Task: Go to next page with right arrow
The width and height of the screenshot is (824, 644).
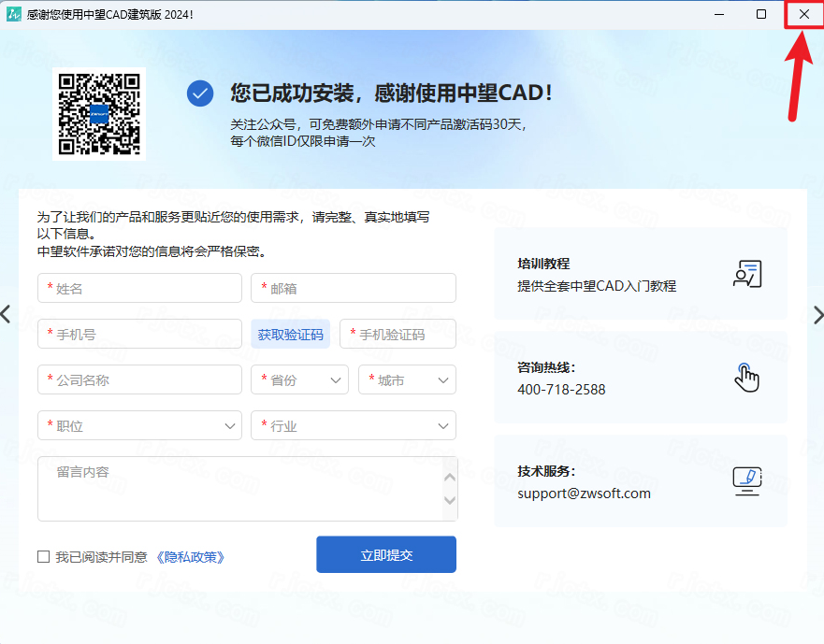Action: click(817, 315)
